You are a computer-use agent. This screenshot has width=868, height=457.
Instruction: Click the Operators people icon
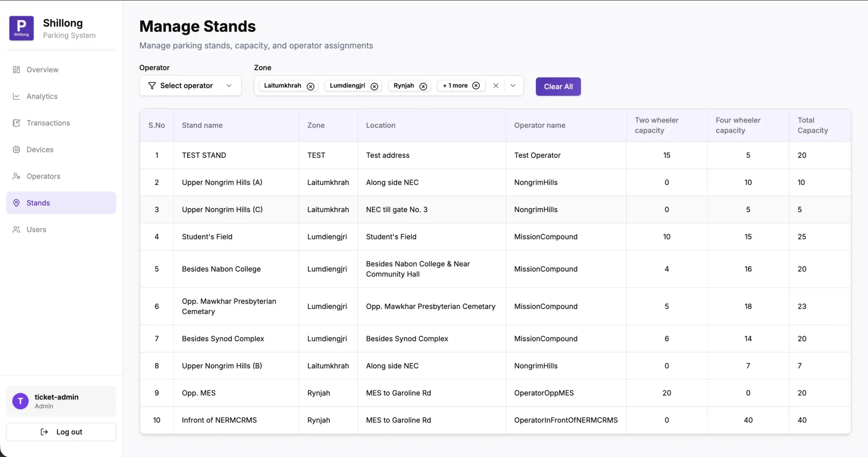[x=16, y=176]
